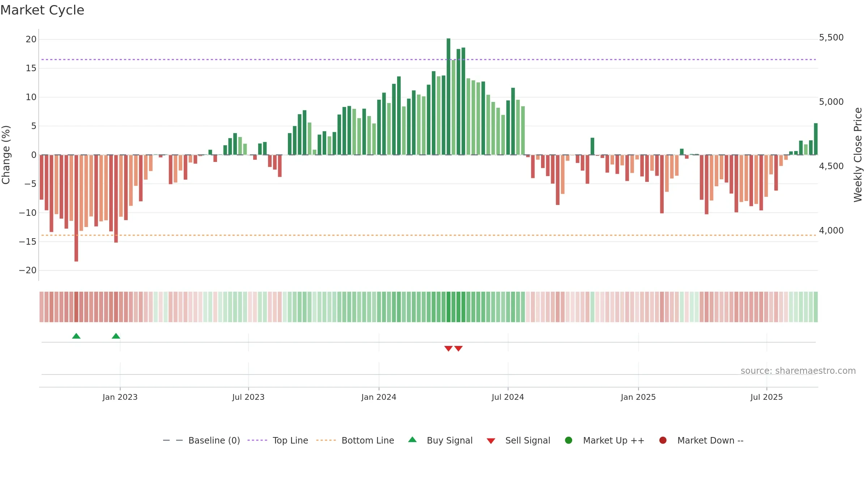Click the Baseline (0) legend entry
Screen dimensions: 868x488
point(201,440)
